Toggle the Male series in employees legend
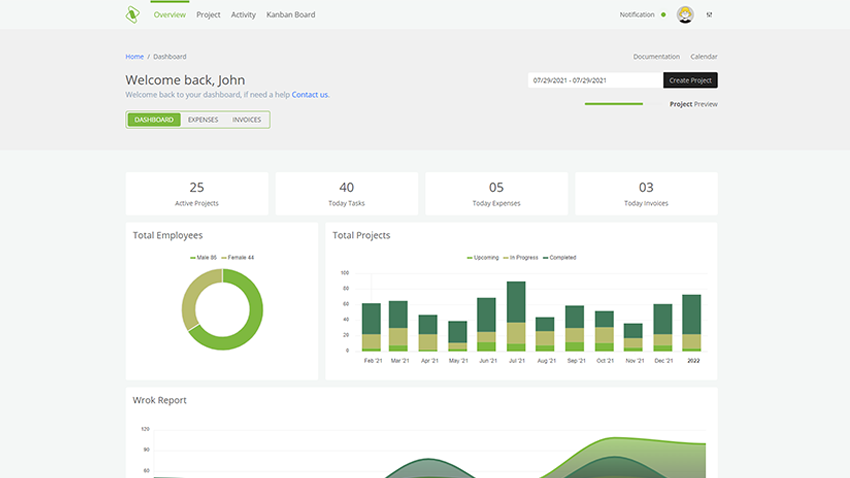850x478 pixels. (x=204, y=258)
